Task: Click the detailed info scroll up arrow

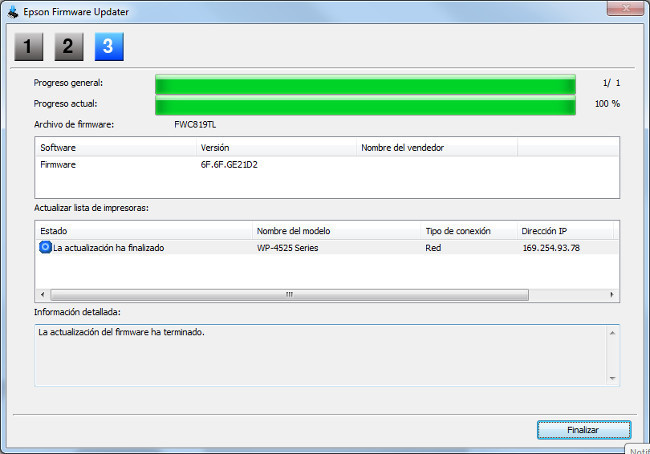Action: (612, 333)
